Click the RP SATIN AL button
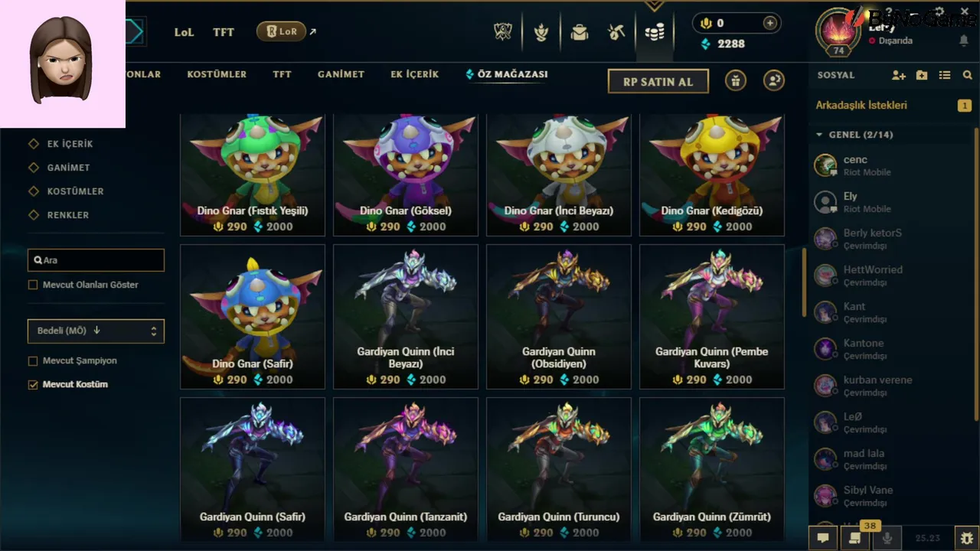The height and width of the screenshot is (551, 980). coord(658,81)
